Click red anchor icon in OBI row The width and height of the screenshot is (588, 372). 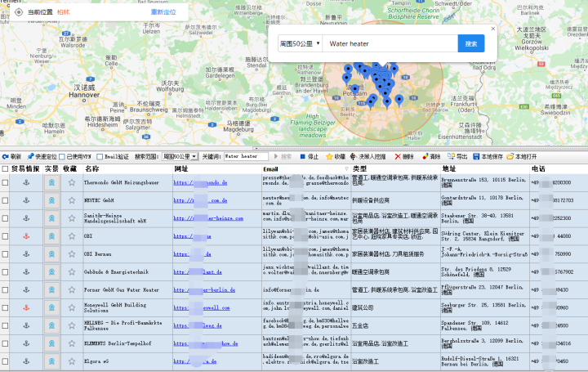(26, 236)
